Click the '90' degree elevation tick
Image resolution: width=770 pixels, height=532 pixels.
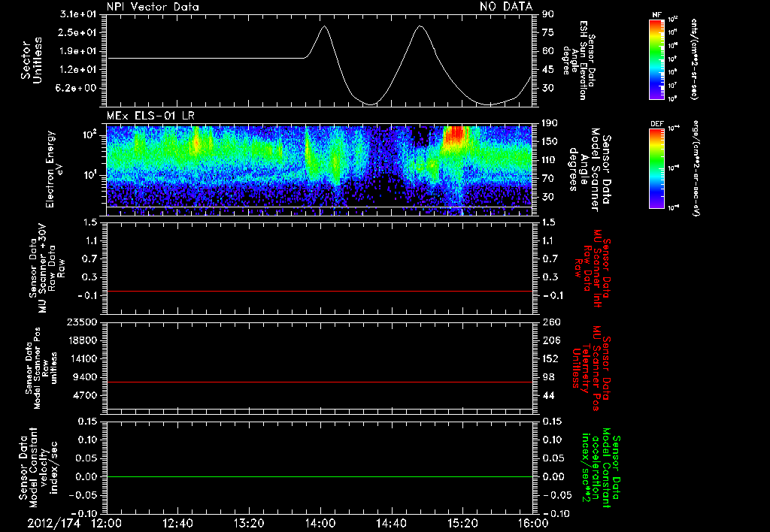(x=548, y=14)
